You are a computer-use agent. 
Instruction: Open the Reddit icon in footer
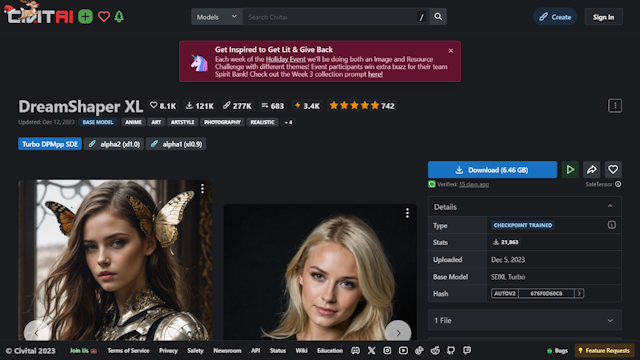click(435, 351)
